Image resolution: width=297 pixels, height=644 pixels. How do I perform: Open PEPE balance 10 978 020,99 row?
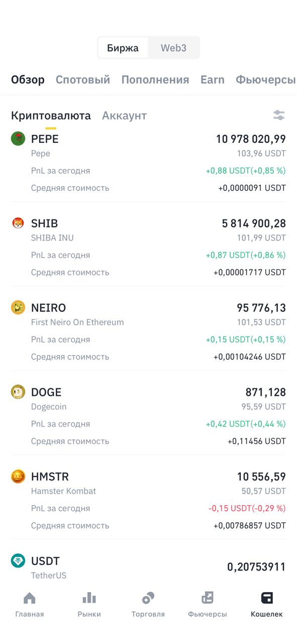tap(148, 163)
